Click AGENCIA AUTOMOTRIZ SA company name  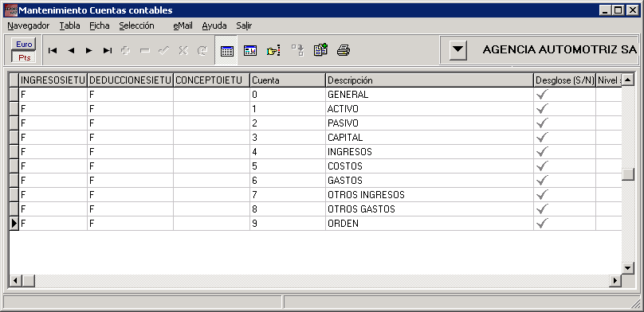[560, 50]
